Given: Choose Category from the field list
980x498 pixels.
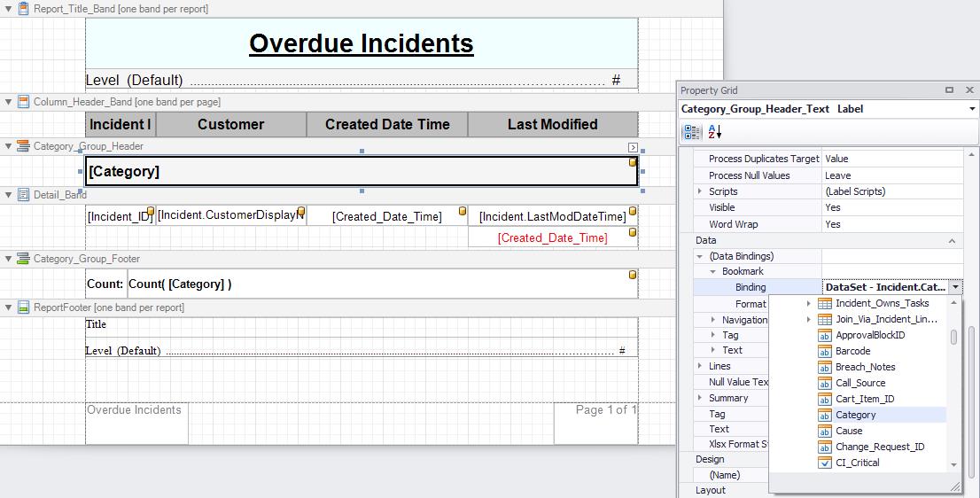Looking at the screenshot, I should (x=855, y=415).
